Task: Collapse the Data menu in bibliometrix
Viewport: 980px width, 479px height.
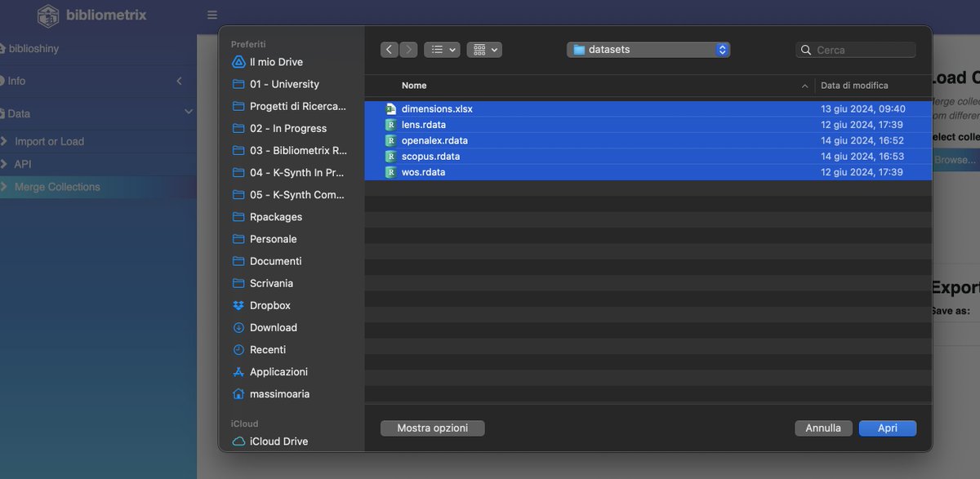Action: click(x=98, y=113)
